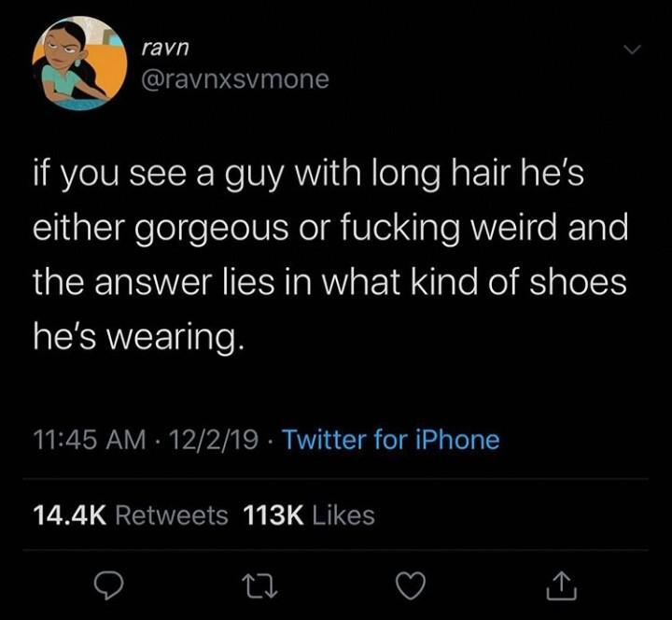The width and height of the screenshot is (672, 620).
Task: Open the Retweets label list
Action: point(172,514)
